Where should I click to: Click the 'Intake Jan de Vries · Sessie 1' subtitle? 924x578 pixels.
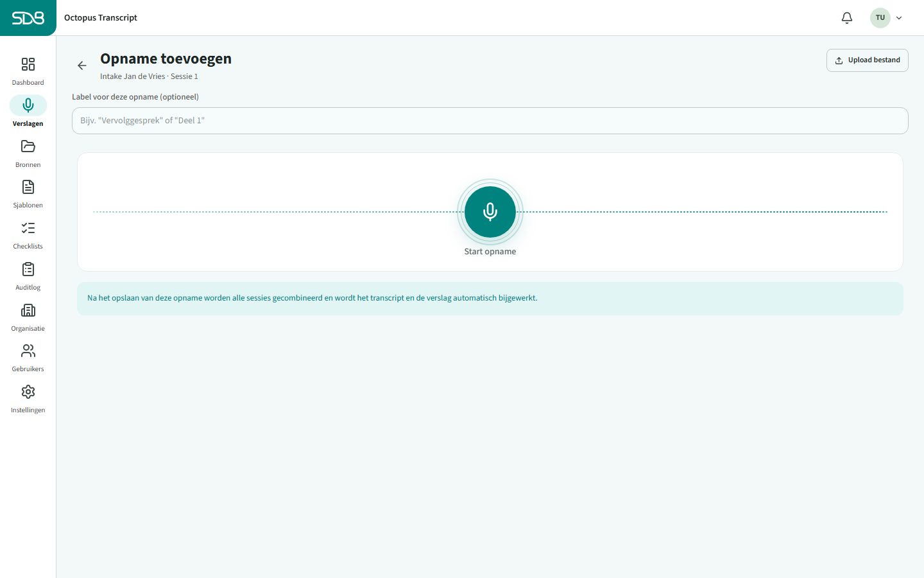coord(149,76)
